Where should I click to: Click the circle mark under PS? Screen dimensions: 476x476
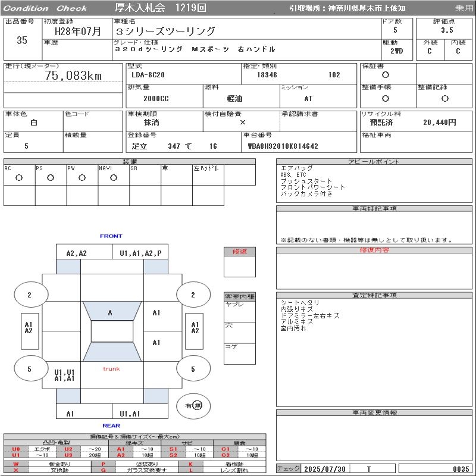[51, 177]
